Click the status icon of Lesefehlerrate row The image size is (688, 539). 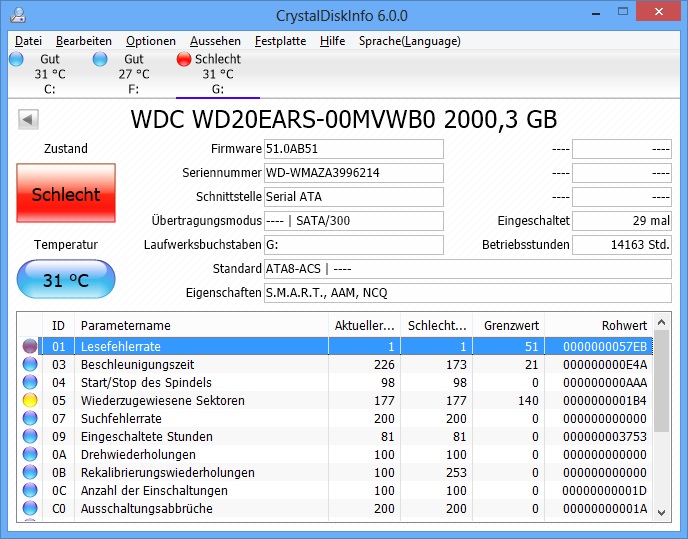point(30,346)
